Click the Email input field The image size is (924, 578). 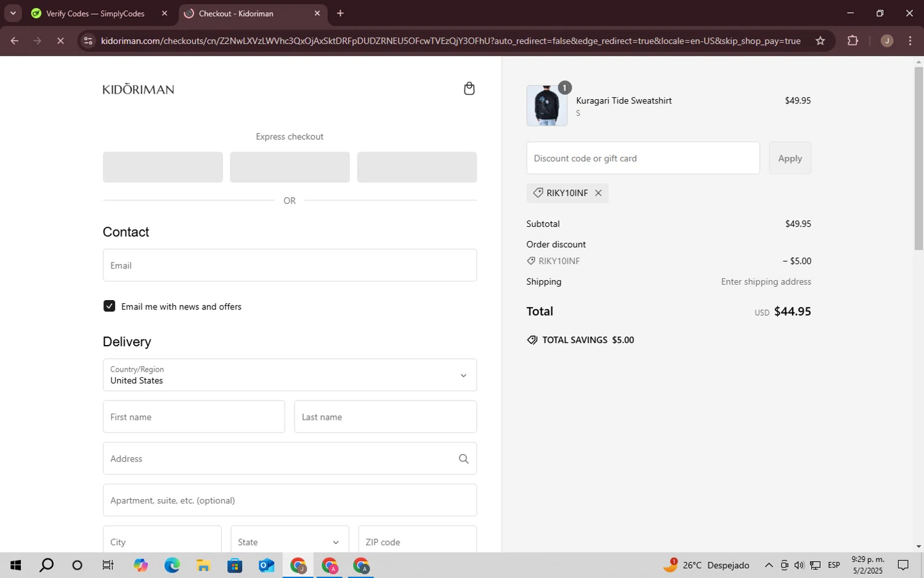coord(290,265)
